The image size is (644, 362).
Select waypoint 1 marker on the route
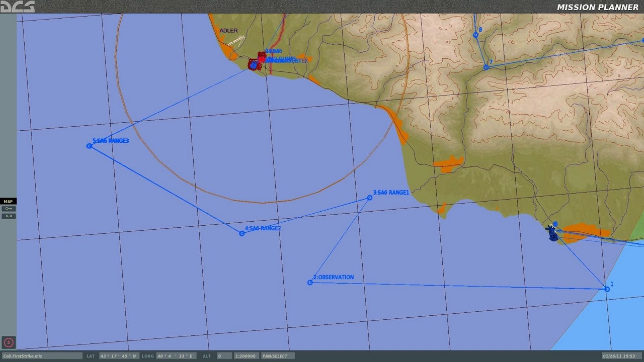click(607, 289)
